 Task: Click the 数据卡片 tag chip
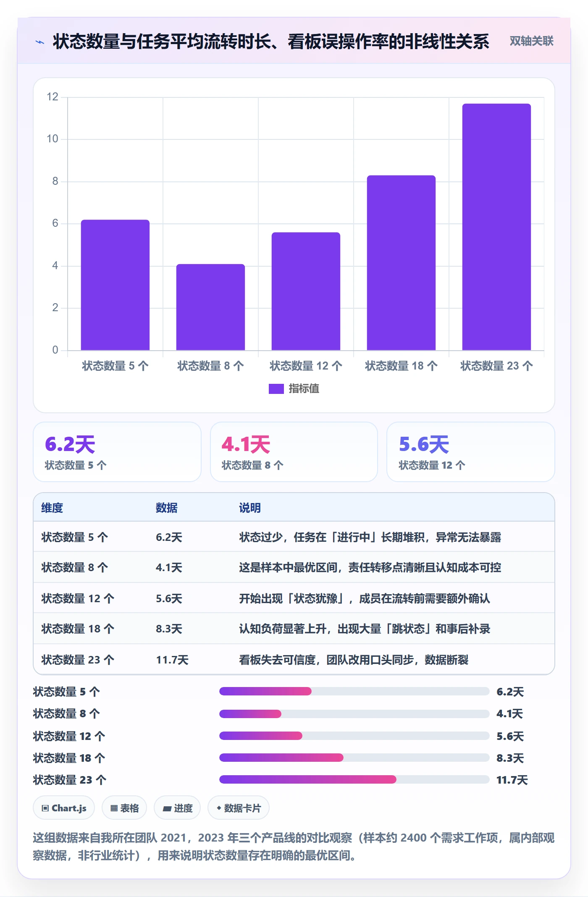coord(239,808)
